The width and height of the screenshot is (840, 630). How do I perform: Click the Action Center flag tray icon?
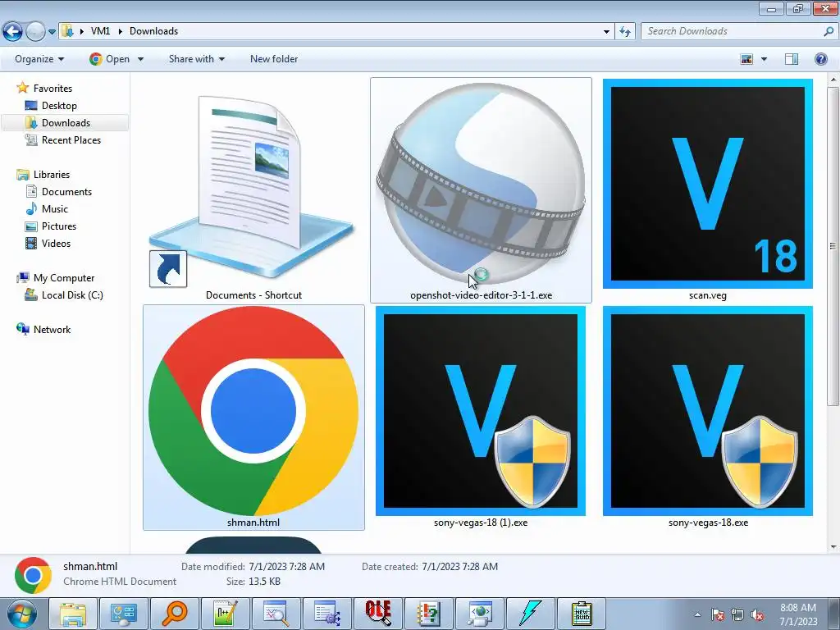(x=718, y=614)
